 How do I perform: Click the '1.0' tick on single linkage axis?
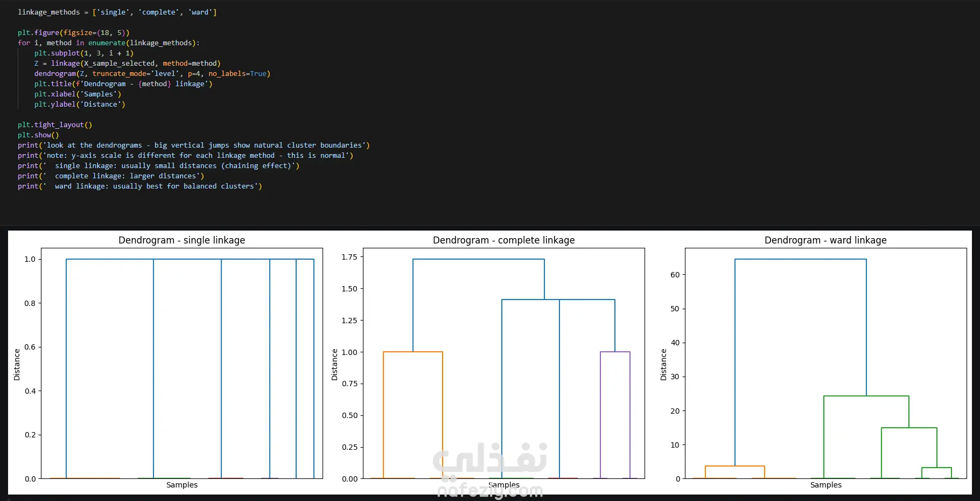point(30,259)
